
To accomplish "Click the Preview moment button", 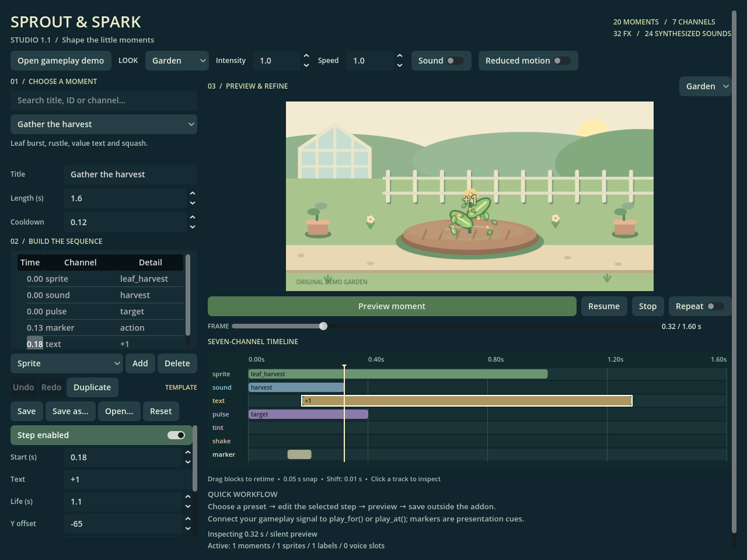I will (392, 306).
